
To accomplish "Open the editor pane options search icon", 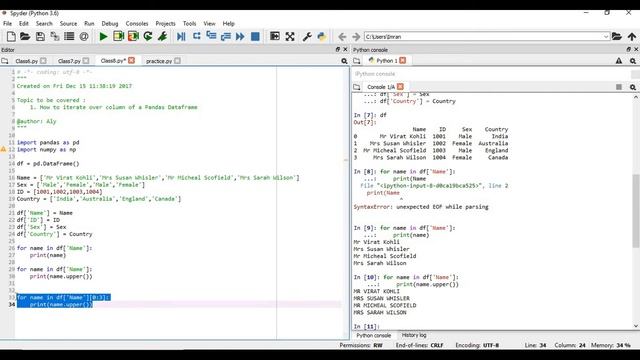I will (344, 61).
